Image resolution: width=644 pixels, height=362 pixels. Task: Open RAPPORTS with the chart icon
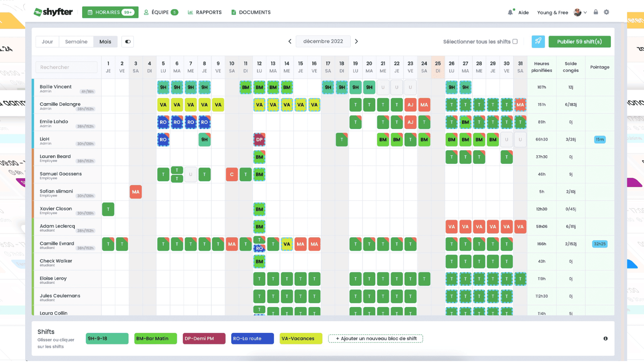point(190,12)
